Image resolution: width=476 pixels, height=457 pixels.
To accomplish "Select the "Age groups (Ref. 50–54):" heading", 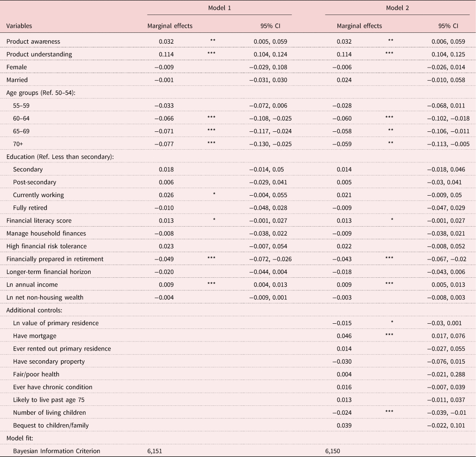I will (x=41, y=93).
